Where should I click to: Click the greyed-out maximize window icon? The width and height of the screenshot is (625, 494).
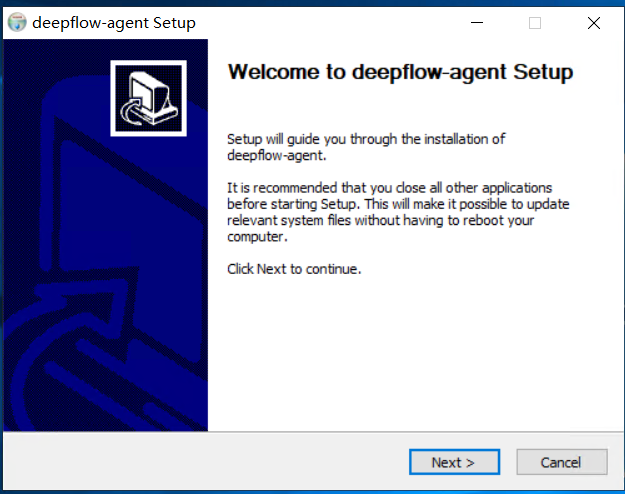(535, 23)
